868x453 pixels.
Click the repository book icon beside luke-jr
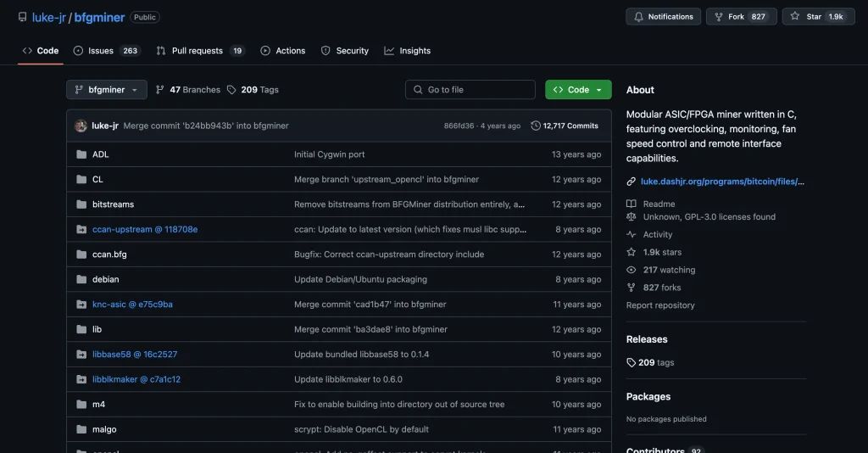pos(22,17)
